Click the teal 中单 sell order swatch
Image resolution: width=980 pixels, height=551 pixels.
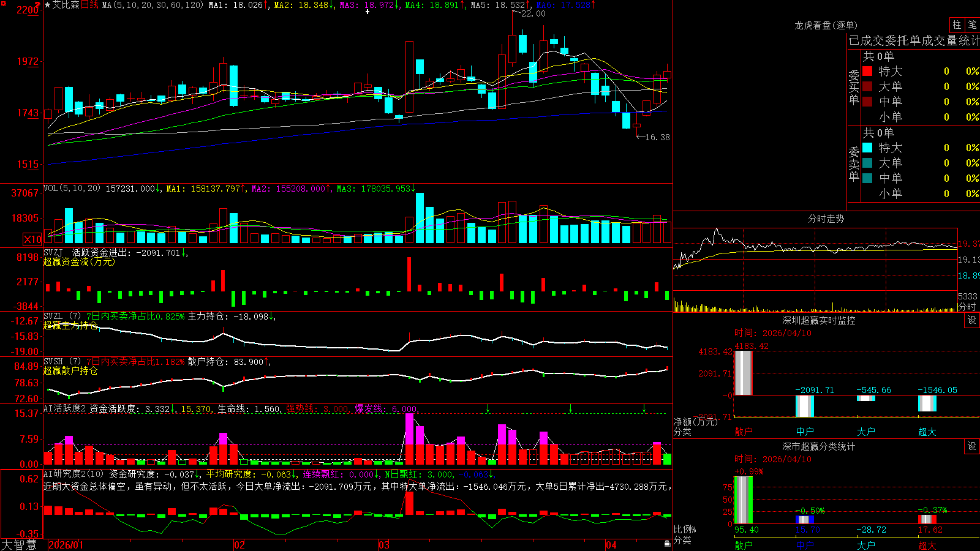click(867, 178)
